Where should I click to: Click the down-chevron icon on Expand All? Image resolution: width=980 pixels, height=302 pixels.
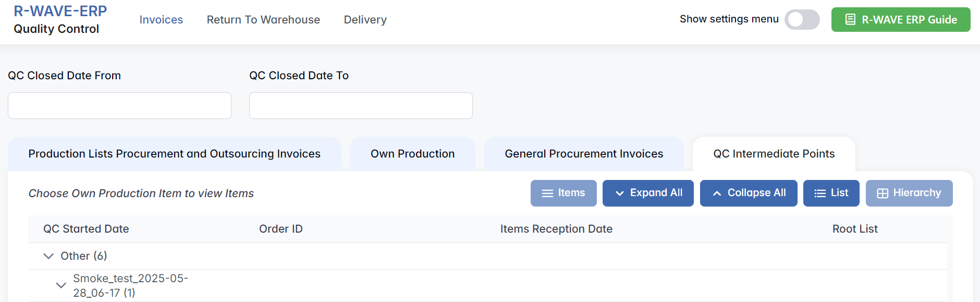pyautogui.click(x=619, y=194)
